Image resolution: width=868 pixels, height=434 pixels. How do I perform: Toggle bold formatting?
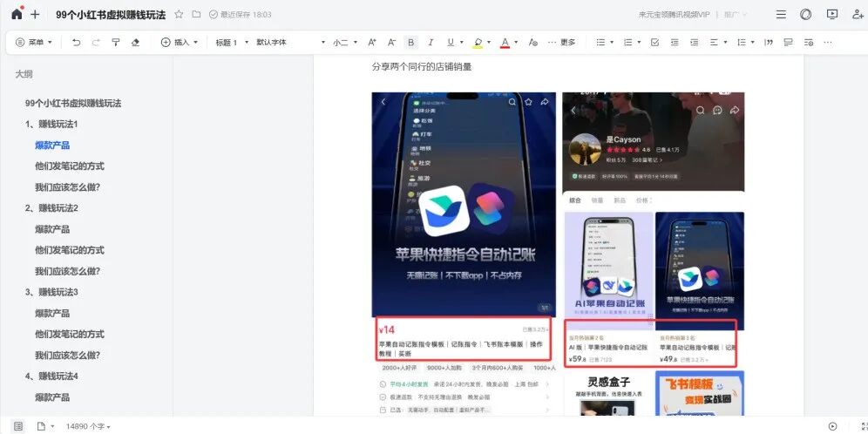410,42
